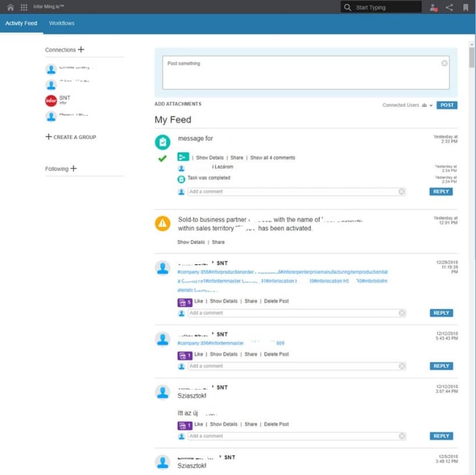The width and height of the screenshot is (476, 475).
Task: Click the orange warning icon on the activation post
Action: point(162,225)
